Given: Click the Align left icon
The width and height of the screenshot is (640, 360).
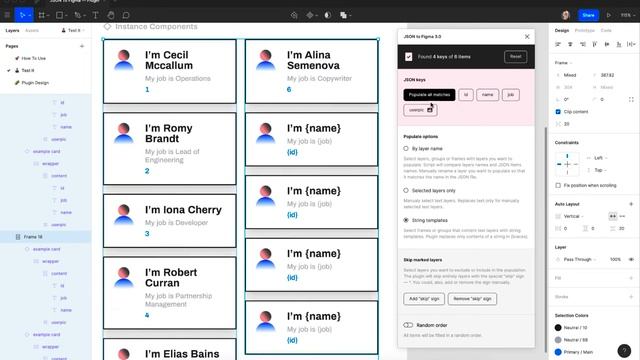Looking at the screenshot, I should [x=558, y=44].
